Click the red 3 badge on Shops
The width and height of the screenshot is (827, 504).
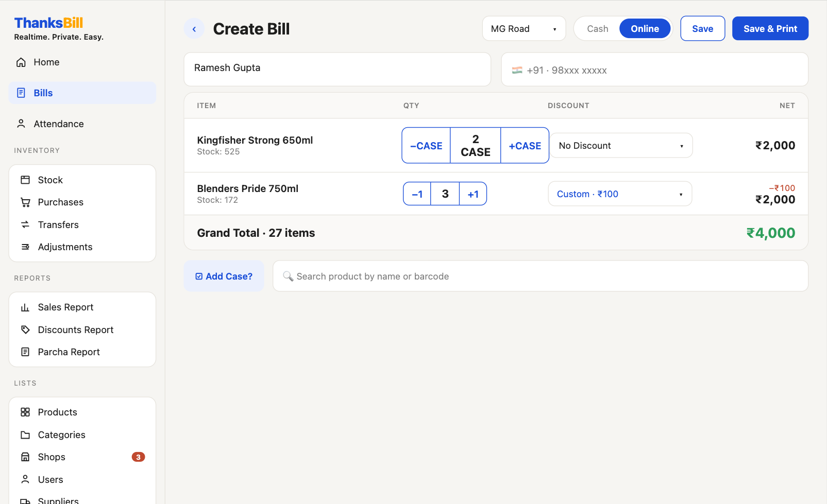click(138, 457)
